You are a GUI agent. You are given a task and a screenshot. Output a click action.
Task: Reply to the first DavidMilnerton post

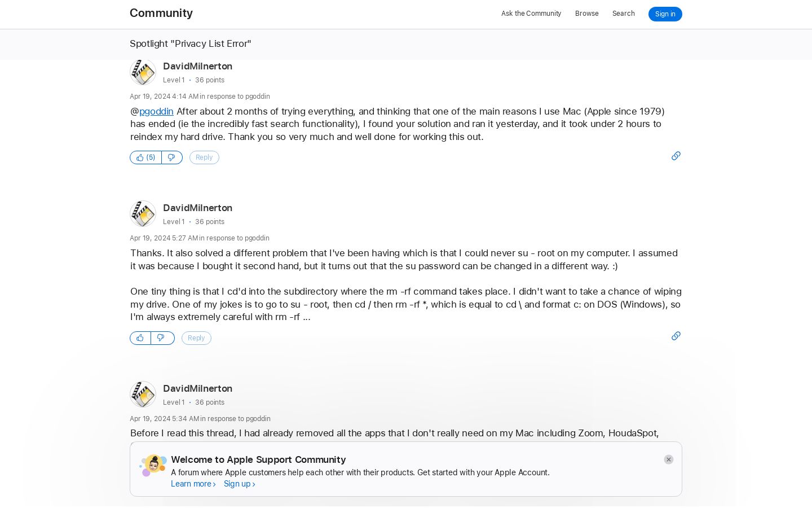[204, 157]
